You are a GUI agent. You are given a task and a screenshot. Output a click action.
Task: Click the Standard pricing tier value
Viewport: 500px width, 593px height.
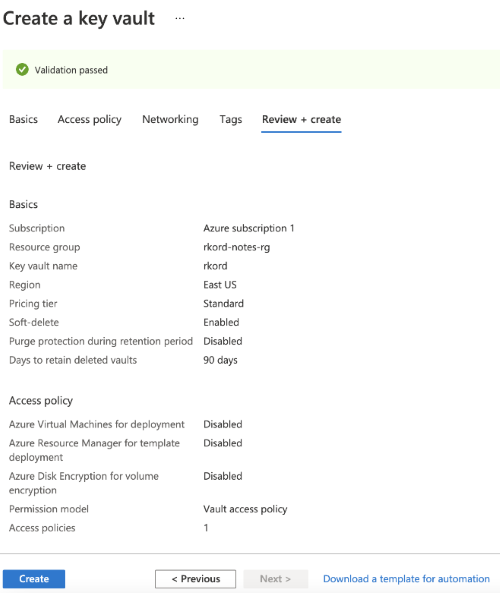pyautogui.click(x=224, y=304)
